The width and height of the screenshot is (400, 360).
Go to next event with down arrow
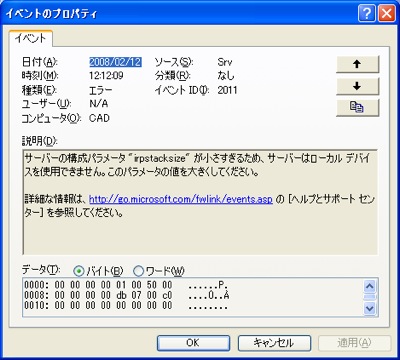(357, 86)
